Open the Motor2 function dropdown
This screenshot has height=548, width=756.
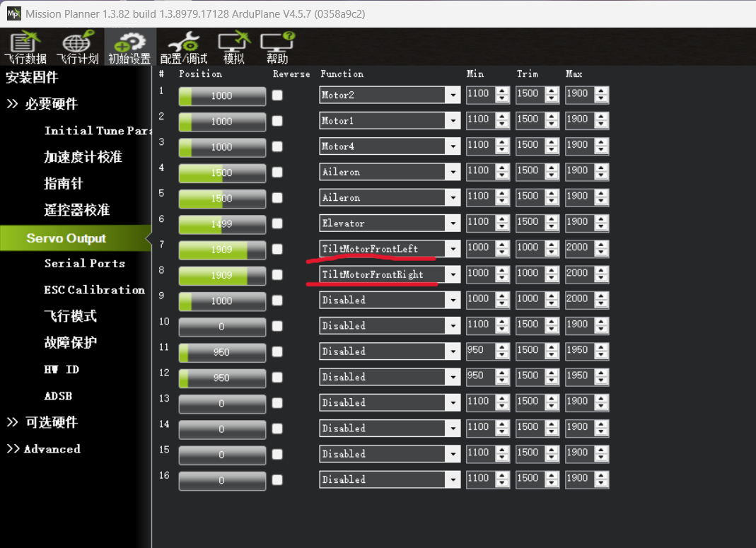coord(453,95)
